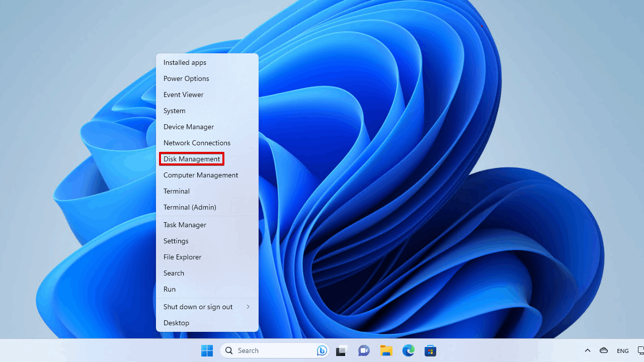
Task: Choose Installed apps from the menu
Action: pos(207,62)
